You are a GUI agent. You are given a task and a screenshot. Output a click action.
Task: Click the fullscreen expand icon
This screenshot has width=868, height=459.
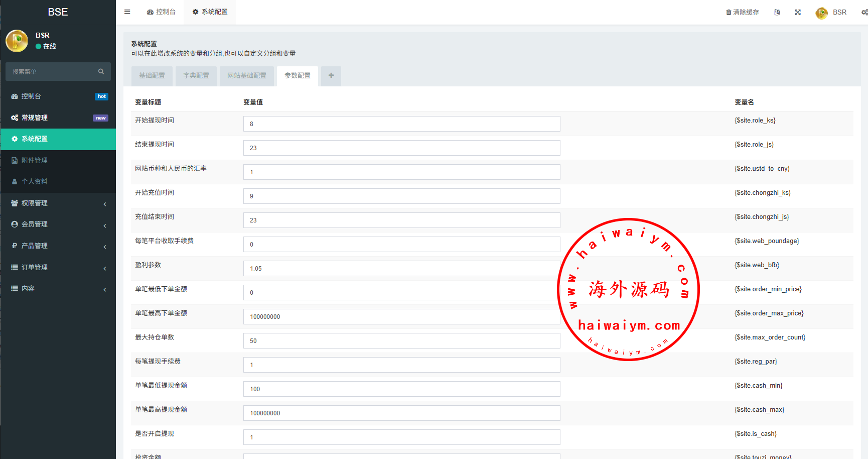(797, 12)
